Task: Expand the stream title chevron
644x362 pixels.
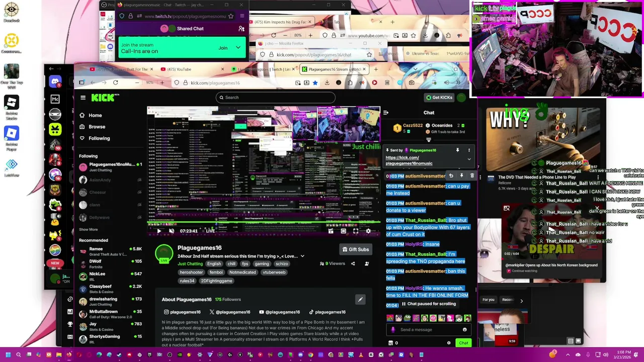Action: 302,256
